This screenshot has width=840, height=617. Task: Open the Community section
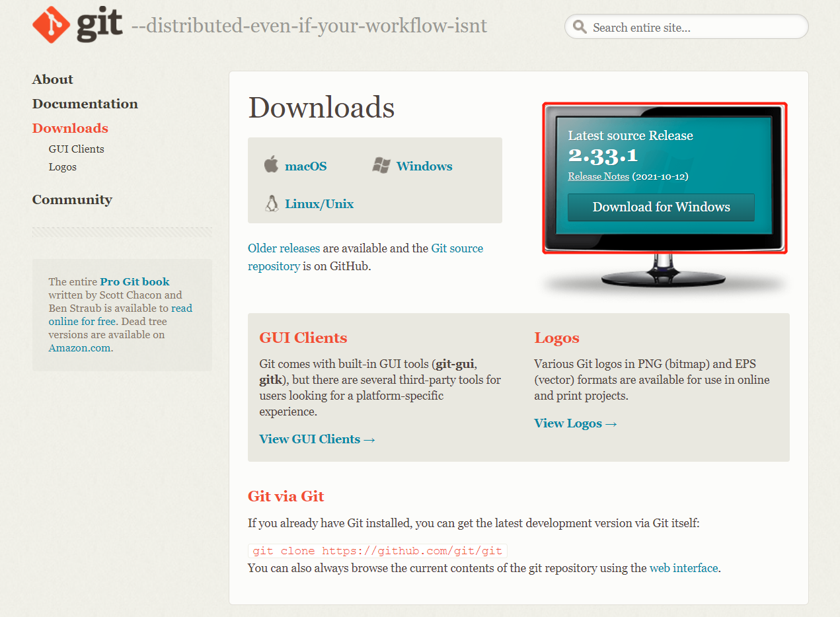(x=72, y=200)
